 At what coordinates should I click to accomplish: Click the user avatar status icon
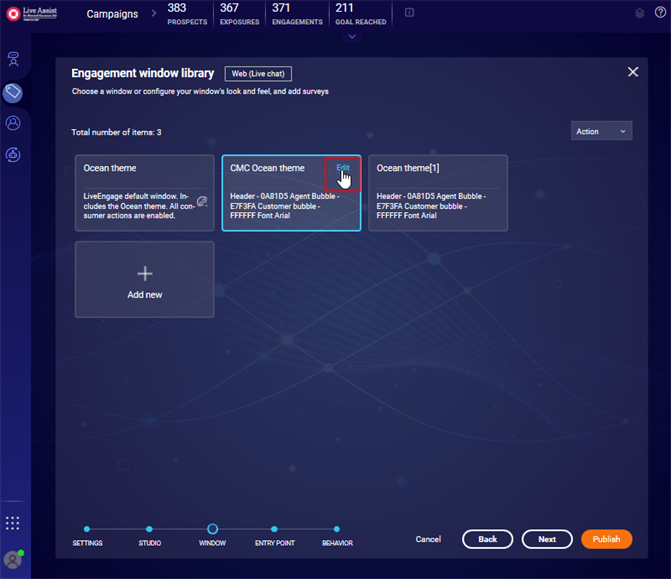point(13,558)
